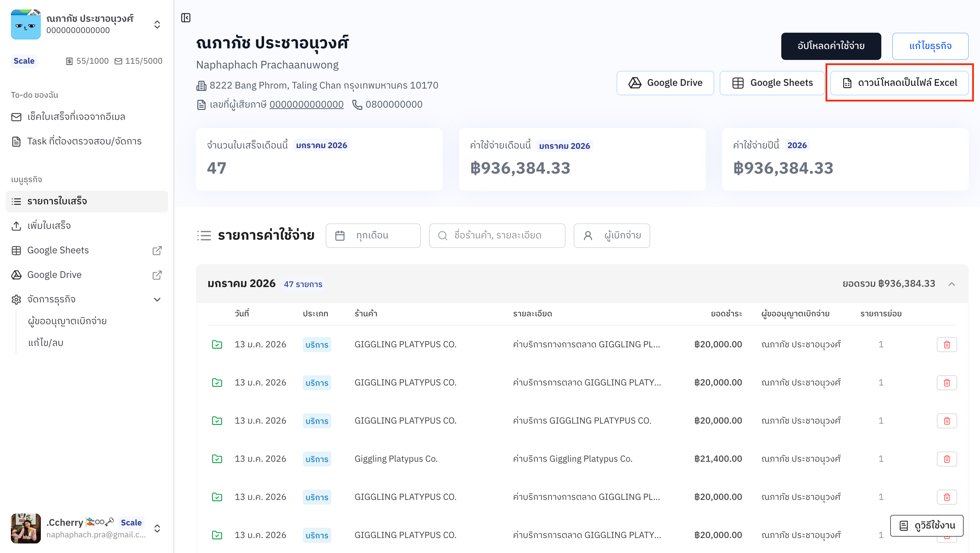Open Google Drive external link in sidebar
This screenshot has width=980, height=553.
coord(157,275)
